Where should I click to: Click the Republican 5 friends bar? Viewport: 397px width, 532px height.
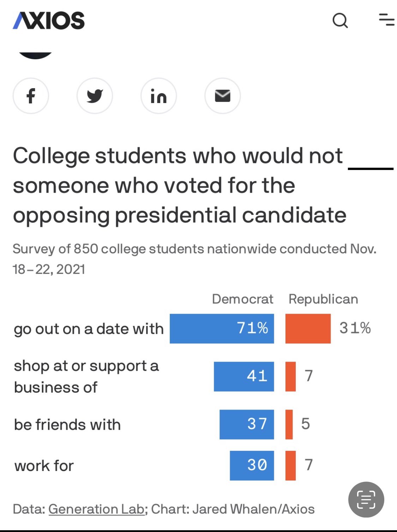pyautogui.click(x=289, y=424)
